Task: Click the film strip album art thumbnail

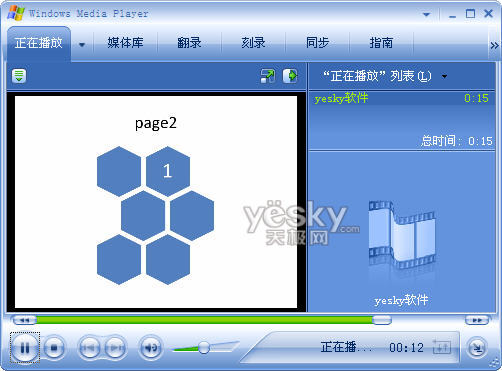Action: click(402, 235)
